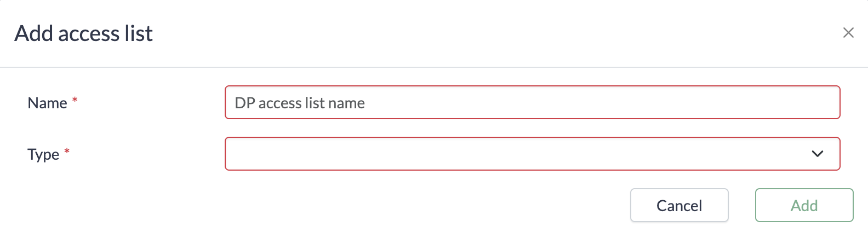Click the Add access list title
868x233 pixels.
click(83, 33)
